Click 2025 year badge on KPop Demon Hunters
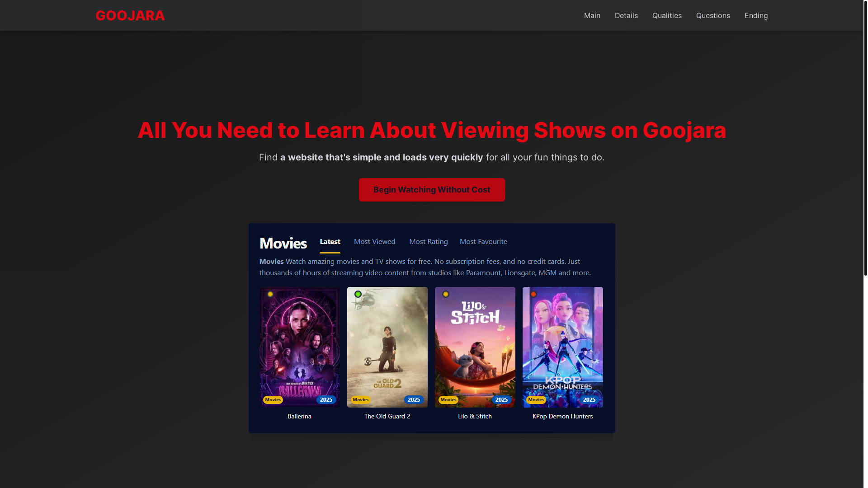 pyautogui.click(x=589, y=400)
